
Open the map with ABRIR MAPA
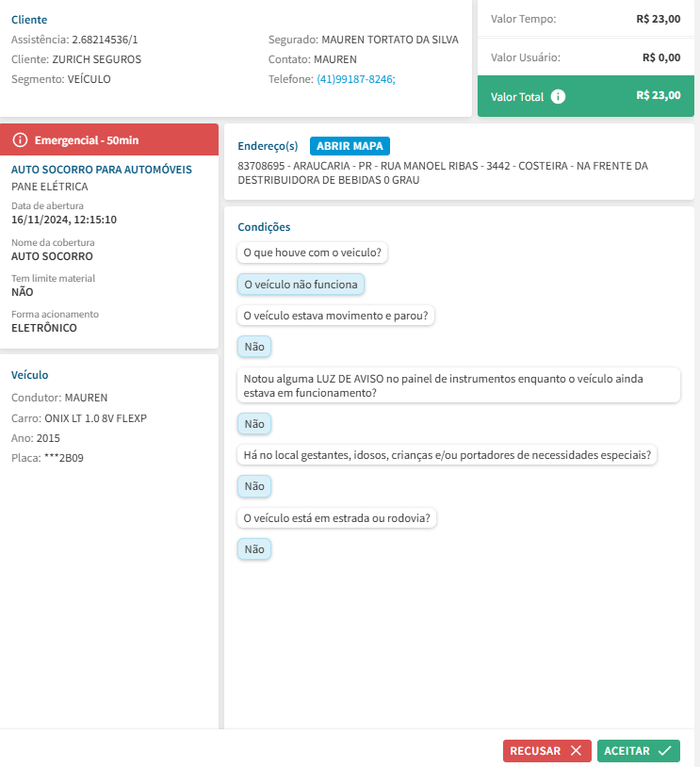[x=350, y=146]
